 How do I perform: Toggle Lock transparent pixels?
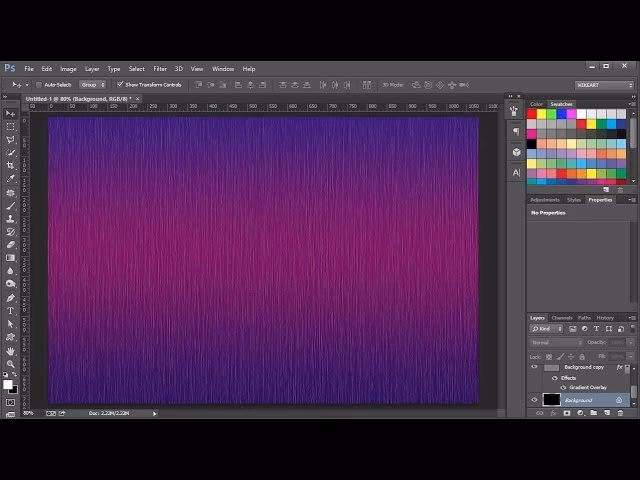(x=549, y=357)
